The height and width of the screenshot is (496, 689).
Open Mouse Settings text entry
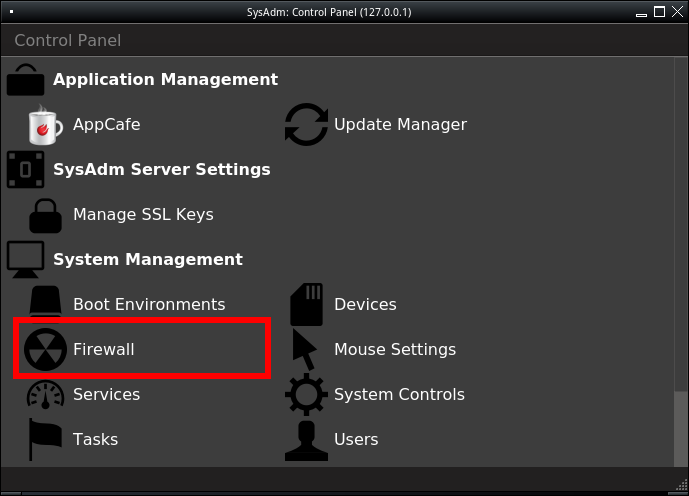[395, 350]
